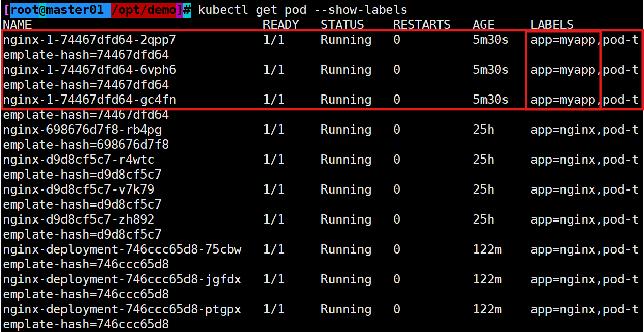Click Running status of nginx-deployment-746ccc65d8-ptgpx
This screenshot has height=332, width=644.
346,309
